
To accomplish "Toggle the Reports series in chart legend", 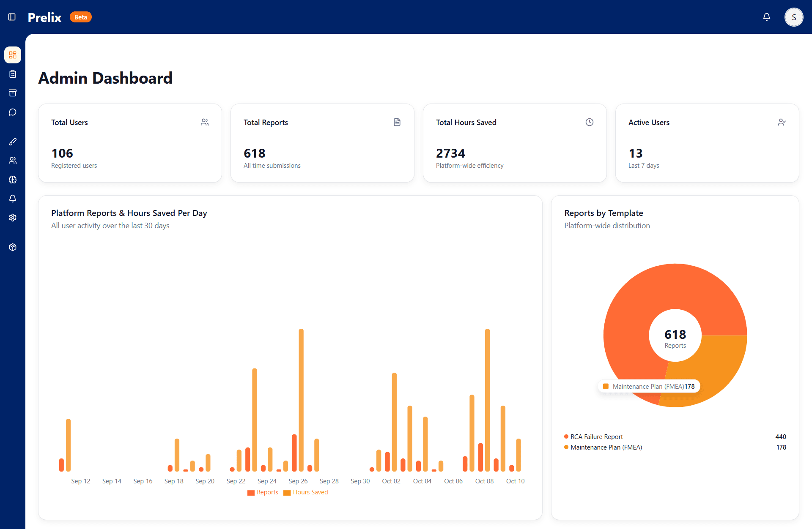I will point(263,492).
